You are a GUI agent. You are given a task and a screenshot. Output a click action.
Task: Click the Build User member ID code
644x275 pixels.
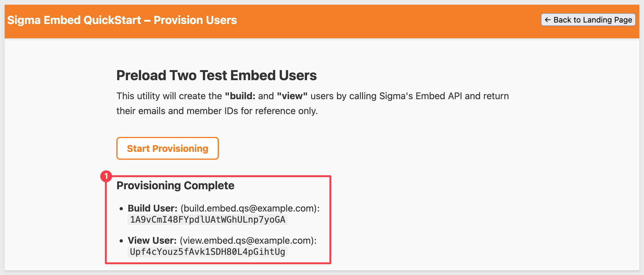[207, 220]
